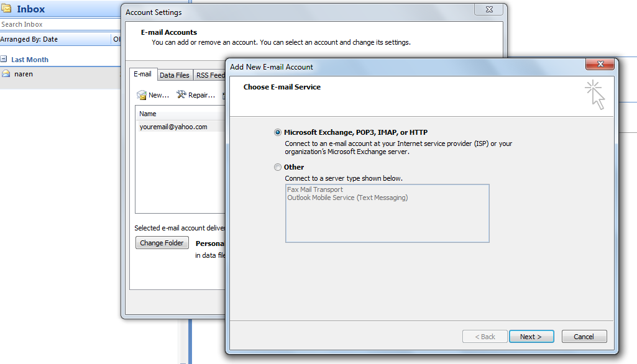Click in the Search Inbox field
This screenshot has height=364, width=637.
tap(59, 24)
